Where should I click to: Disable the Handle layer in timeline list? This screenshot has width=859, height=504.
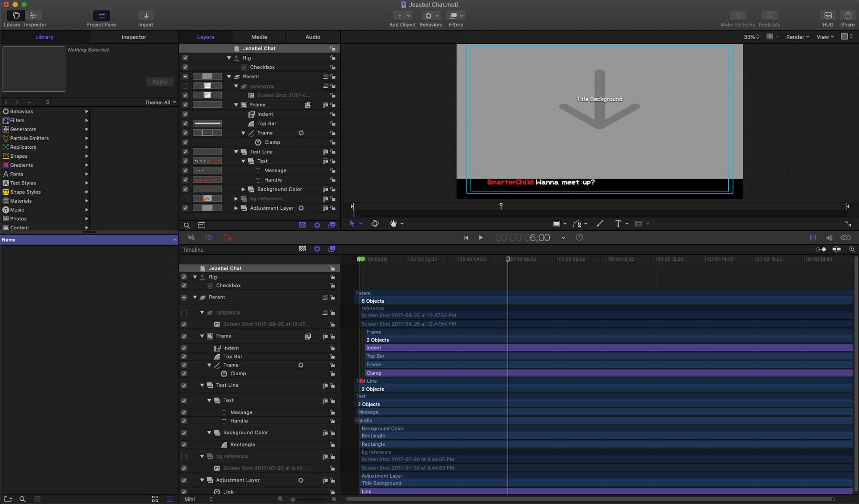(184, 421)
